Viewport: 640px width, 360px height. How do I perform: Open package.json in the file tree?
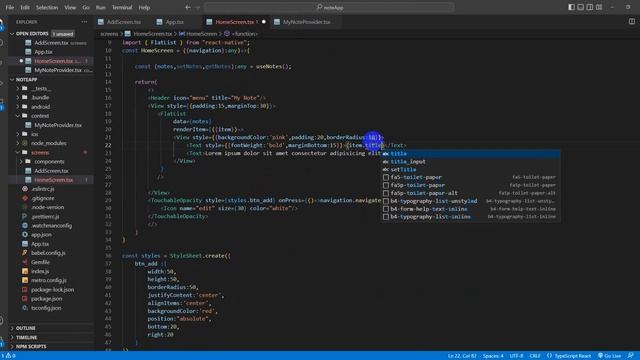point(47,299)
